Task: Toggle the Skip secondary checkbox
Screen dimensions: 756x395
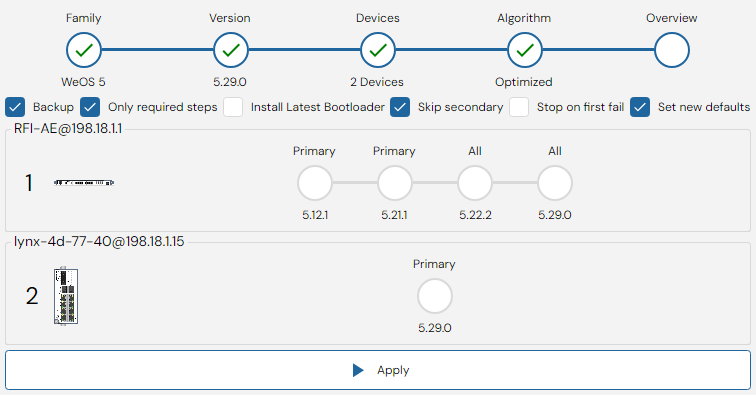Action: click(x=400, y=107)
